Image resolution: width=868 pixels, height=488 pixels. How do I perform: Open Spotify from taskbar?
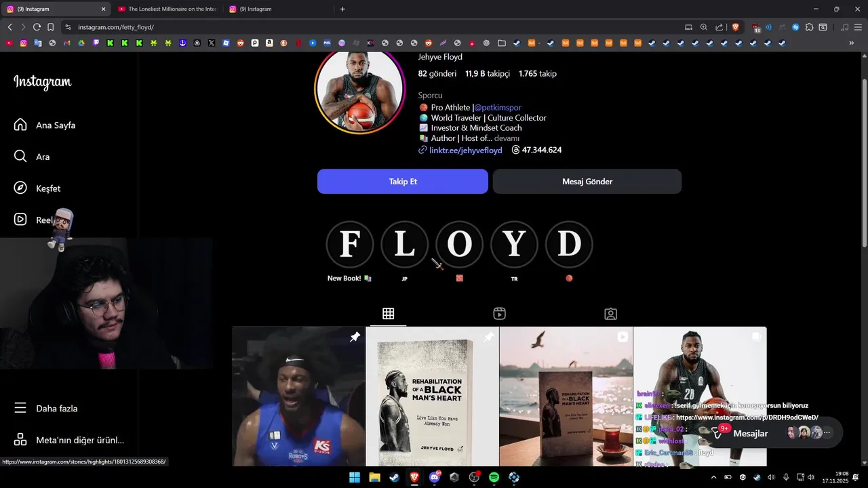494,477
